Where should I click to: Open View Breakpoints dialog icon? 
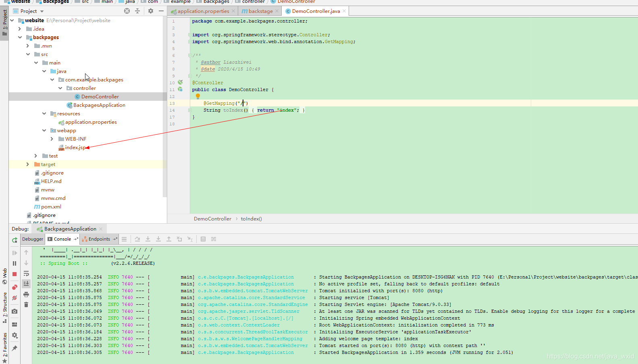coord(15,287)
